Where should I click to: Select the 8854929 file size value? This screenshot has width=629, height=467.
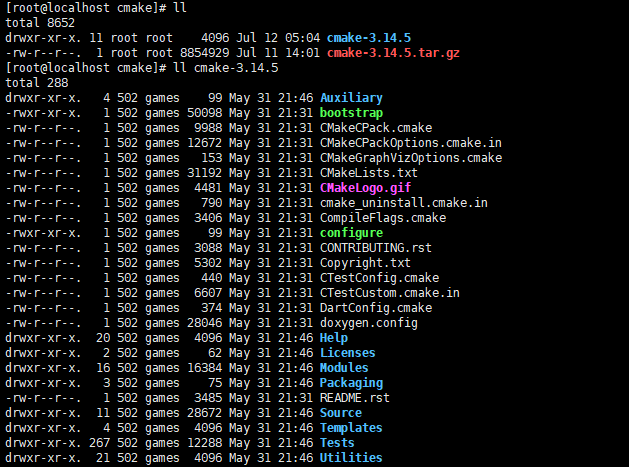pos(205,53)
